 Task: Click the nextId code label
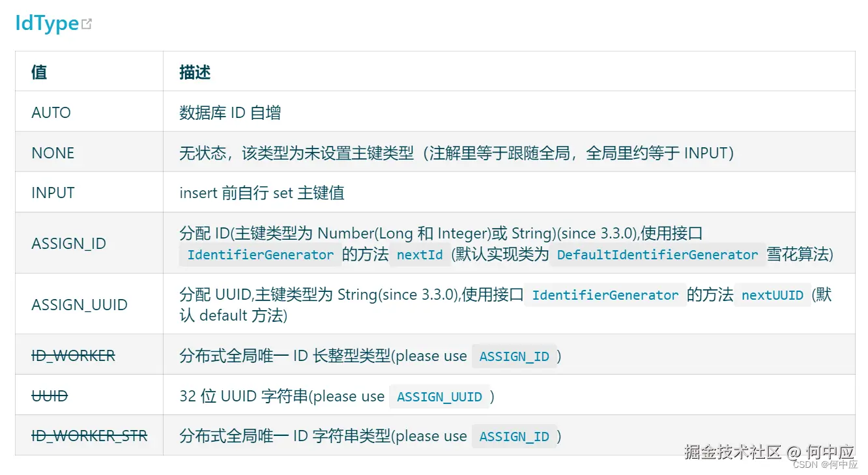(x=420, y=255)
